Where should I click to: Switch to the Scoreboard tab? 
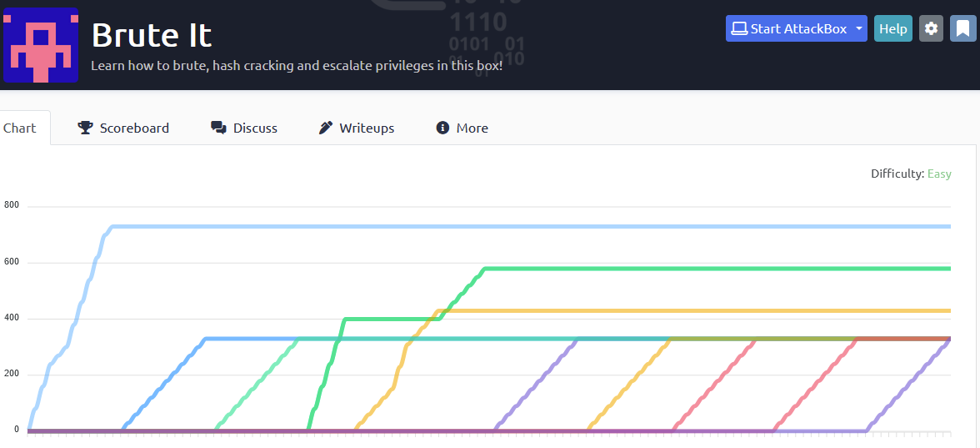(123, 128)
